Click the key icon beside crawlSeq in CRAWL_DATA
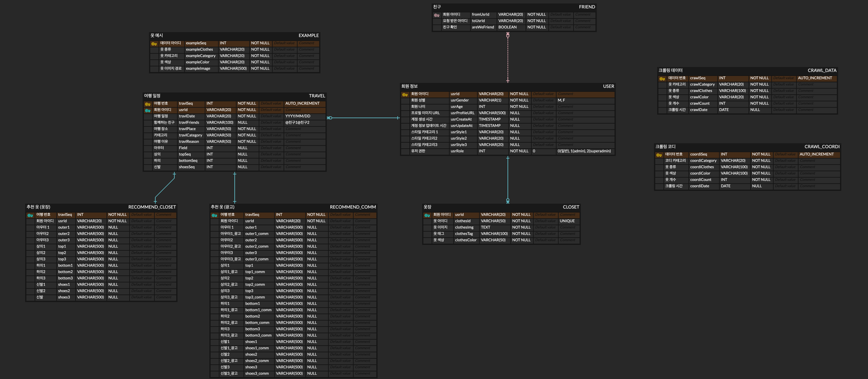This screenshot has width=868, height=379. (662, 79)
